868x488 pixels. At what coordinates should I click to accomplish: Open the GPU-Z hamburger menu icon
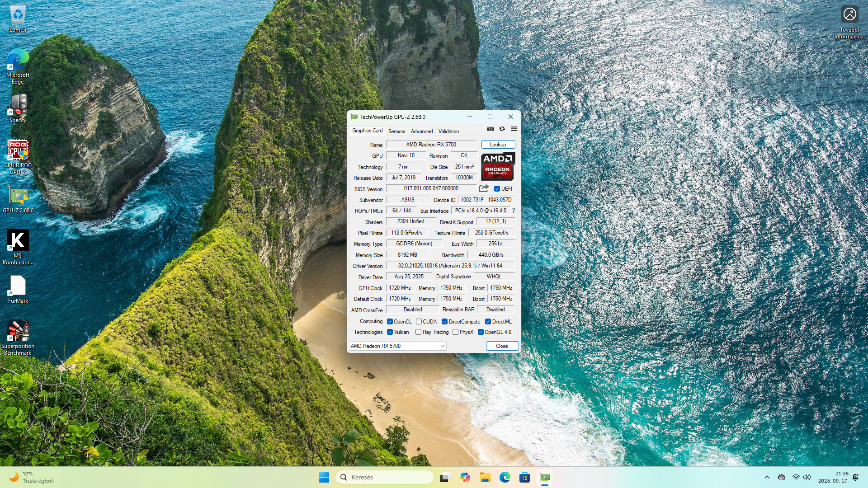pyautogui.click(x=514, y=129)
